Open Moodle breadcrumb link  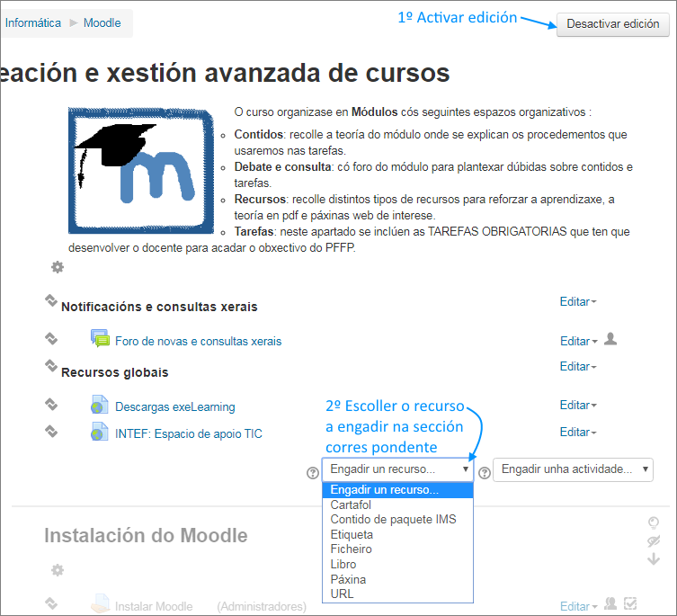(x=102, y=22)
